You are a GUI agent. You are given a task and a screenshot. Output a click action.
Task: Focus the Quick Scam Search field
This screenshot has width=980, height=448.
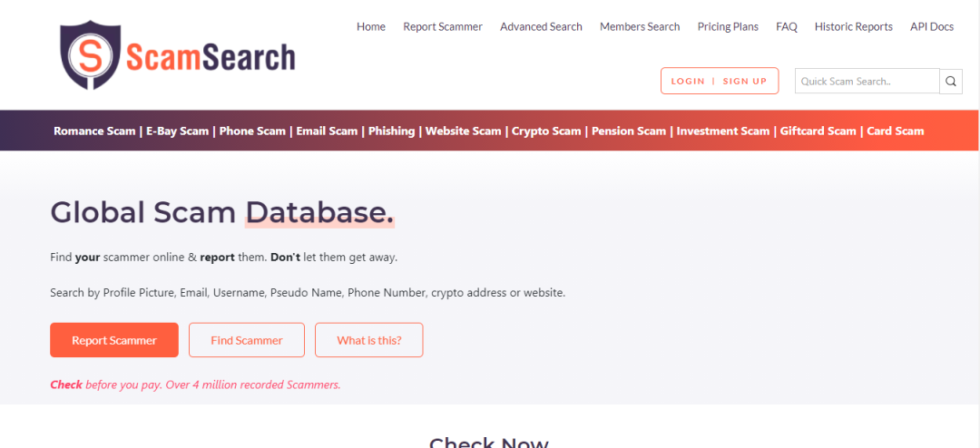pos(867,82)
